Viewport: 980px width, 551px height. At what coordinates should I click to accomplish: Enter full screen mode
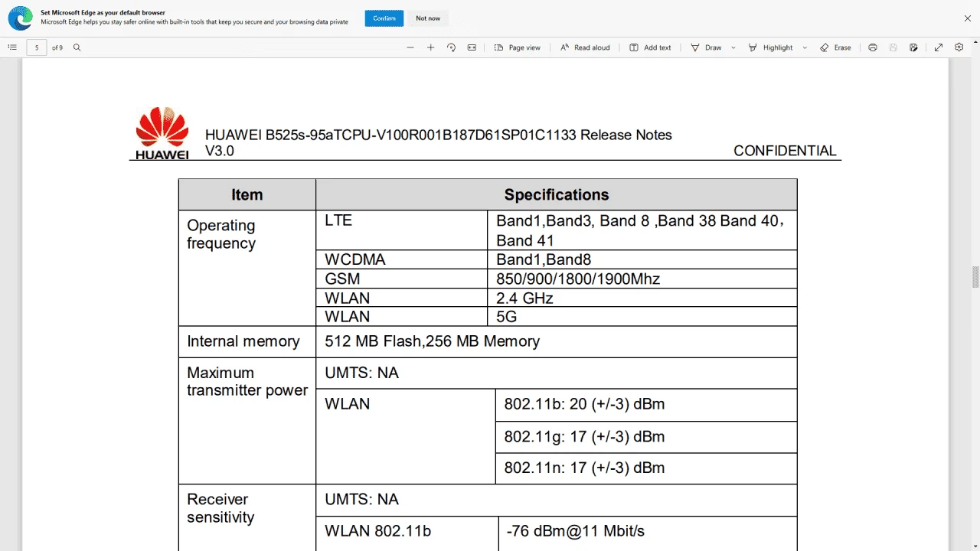(939, 47)
